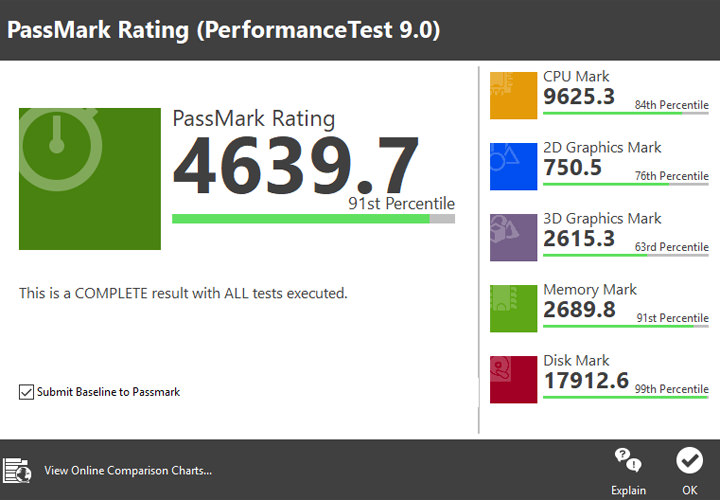Open View Online Comparison Charts link
Image resolution: width=720 pixels, height=500 pixels.
128,470
